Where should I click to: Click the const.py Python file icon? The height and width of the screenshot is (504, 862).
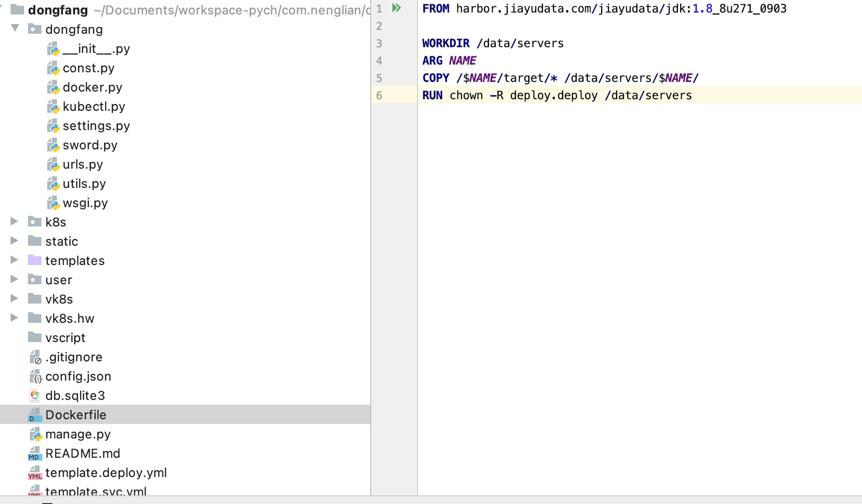(53, 68)
